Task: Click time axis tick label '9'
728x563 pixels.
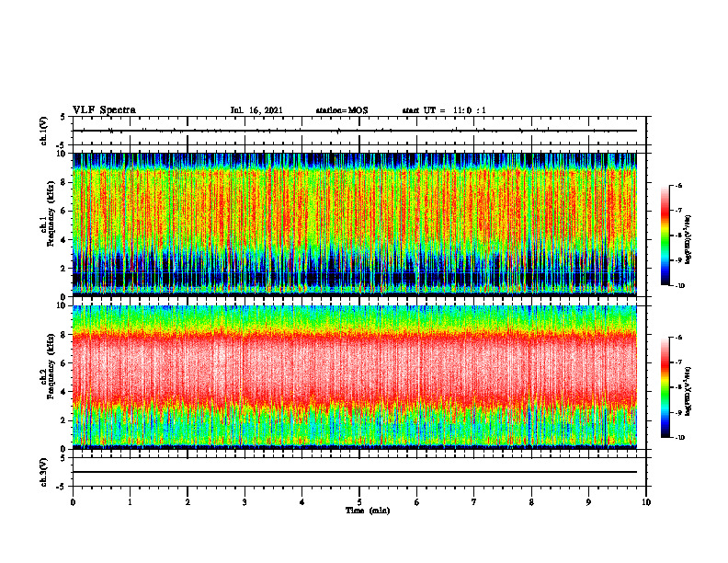Action: 588,502
